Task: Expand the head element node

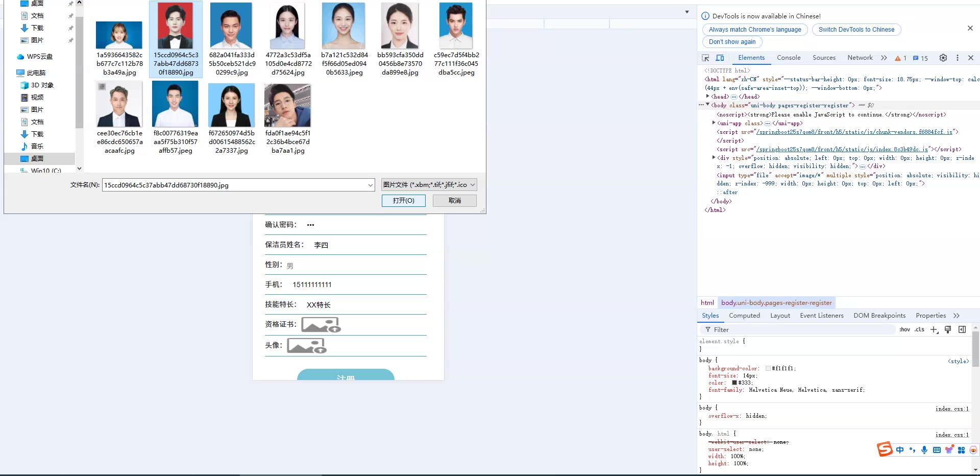Action: [x=707, y=96]
